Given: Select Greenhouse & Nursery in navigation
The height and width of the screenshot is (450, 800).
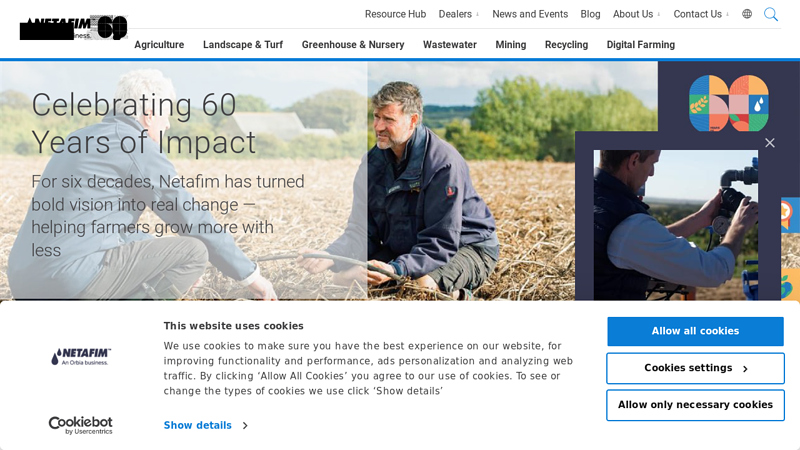Looking at the screenshot, I should click(x=353, y=45).
